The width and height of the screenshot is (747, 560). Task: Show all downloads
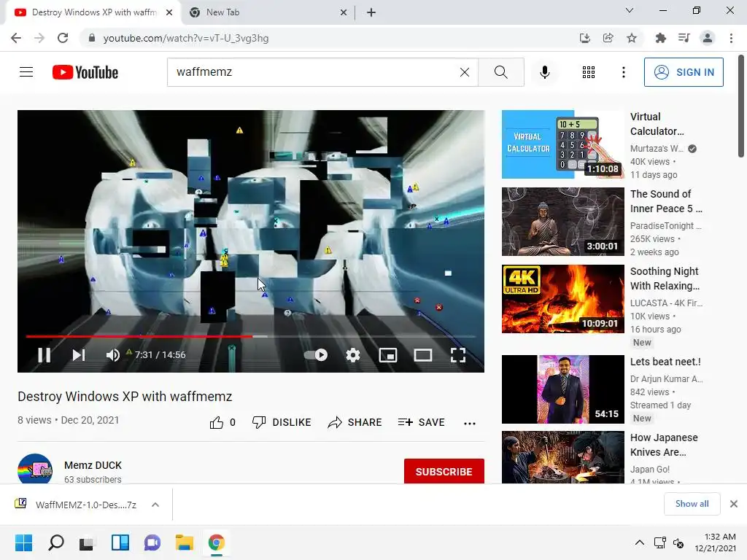692,504
